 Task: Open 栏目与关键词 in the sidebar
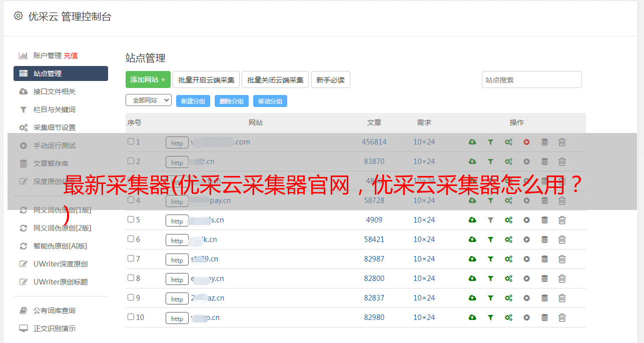tap(55, 109)
